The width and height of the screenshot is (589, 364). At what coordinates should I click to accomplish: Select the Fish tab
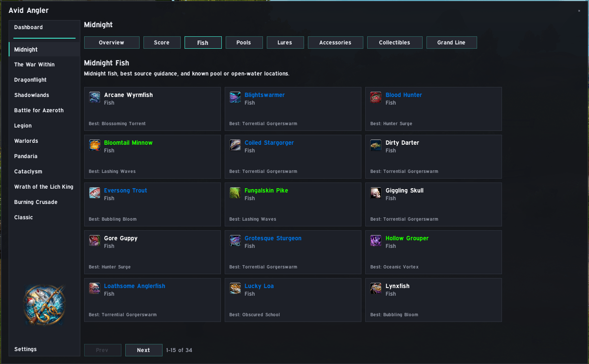tap(203, 43)
